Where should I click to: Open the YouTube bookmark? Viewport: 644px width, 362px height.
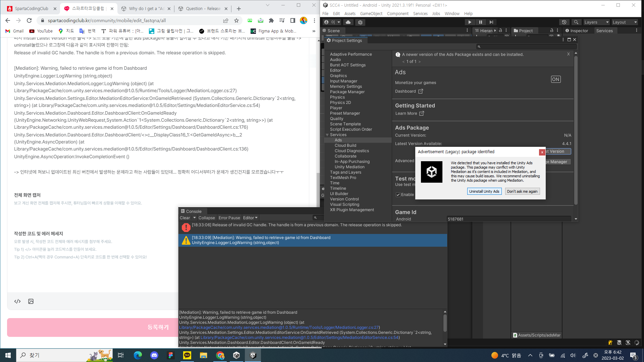click(x=41, y=31)
